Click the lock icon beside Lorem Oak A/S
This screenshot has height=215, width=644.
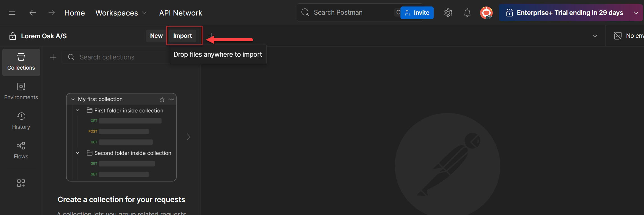click(x=13, y=36)
